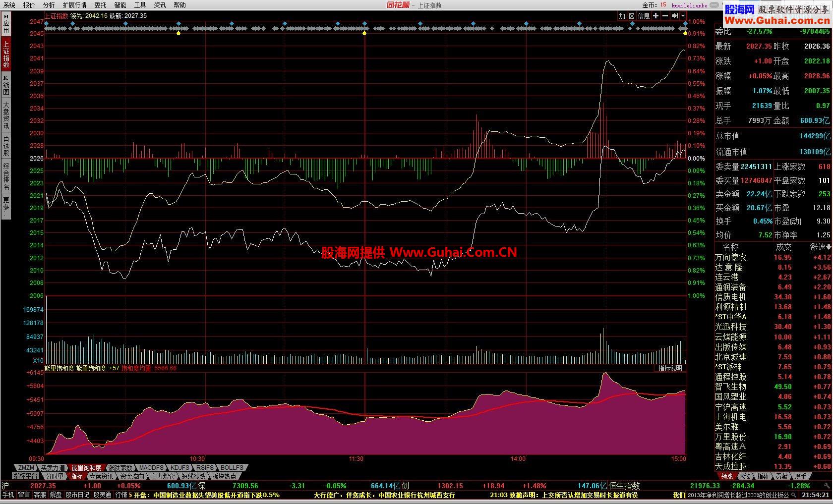Screen dimensions: 833x504
Task: Open the 资金流向 tab
Action: [132, 476]
